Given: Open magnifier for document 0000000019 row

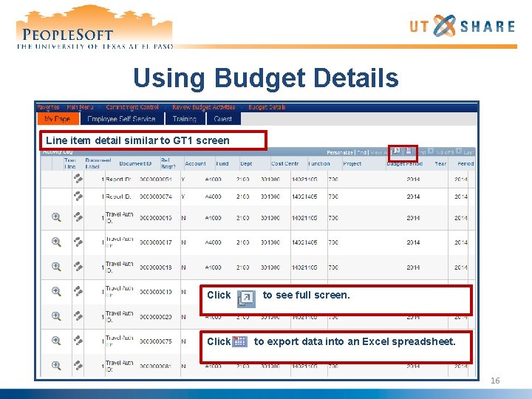Looking at the screenshot, I should pyautogui.click(x=56, y=291).
